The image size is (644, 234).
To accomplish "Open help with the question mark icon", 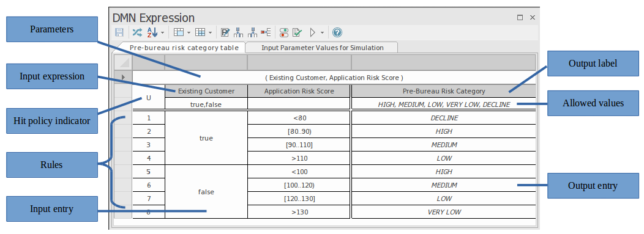I will [337, 32].
